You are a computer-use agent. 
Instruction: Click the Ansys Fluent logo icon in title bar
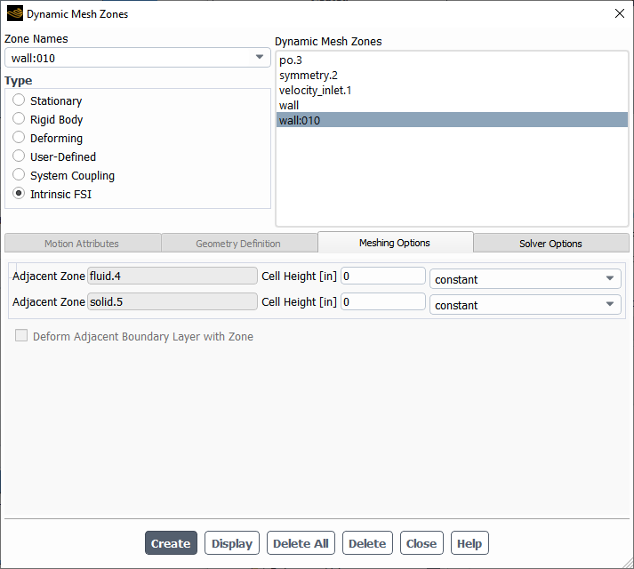point(15,14)
